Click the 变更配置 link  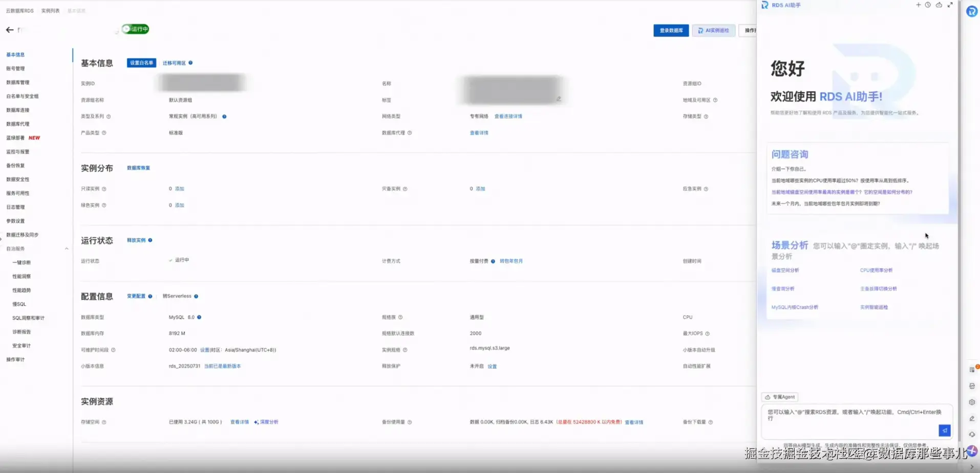coord(136,296)
